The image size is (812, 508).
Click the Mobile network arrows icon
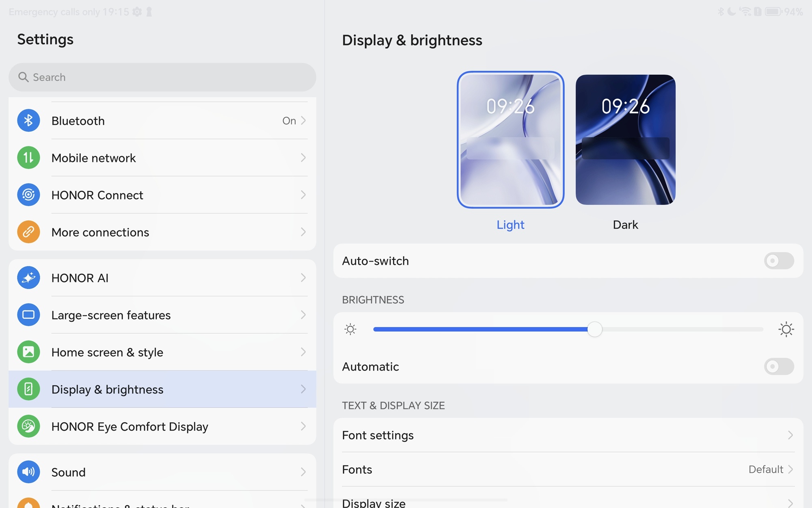28,158
